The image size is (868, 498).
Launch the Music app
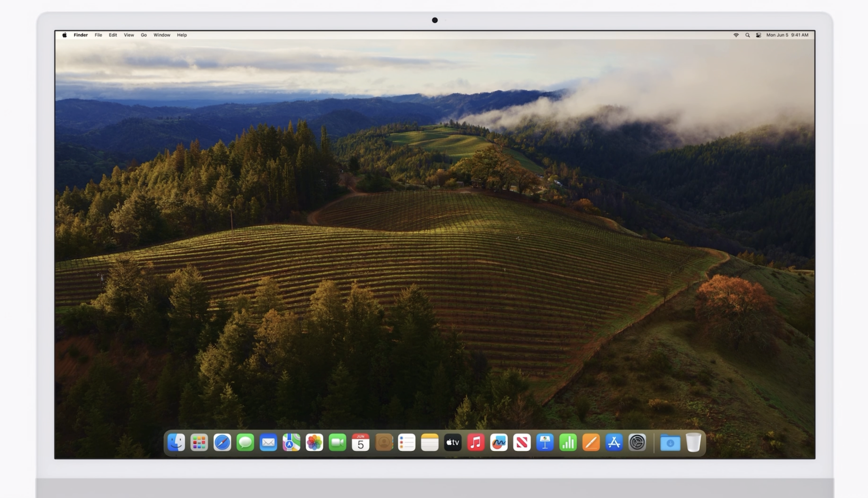(x=476, y=442)
